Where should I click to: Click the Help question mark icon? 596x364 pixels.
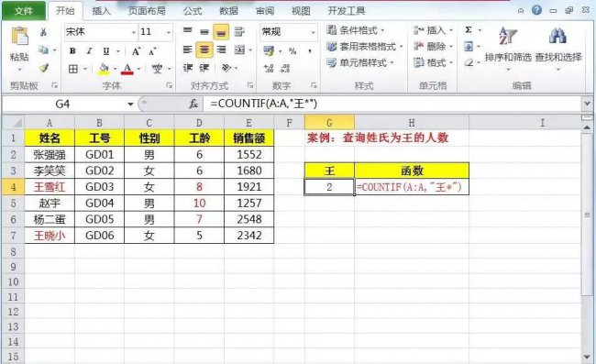pos(537,10)
